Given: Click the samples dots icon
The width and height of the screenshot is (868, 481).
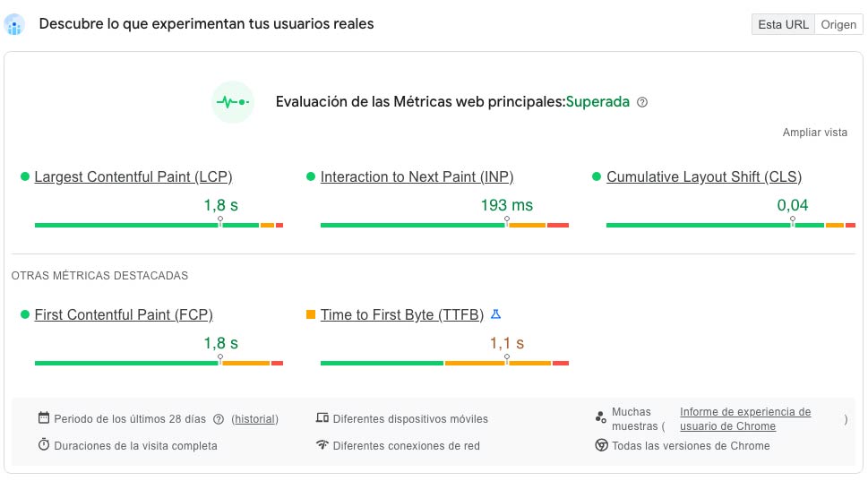Looking at the screenshot, I should click(x=601, y=418).
